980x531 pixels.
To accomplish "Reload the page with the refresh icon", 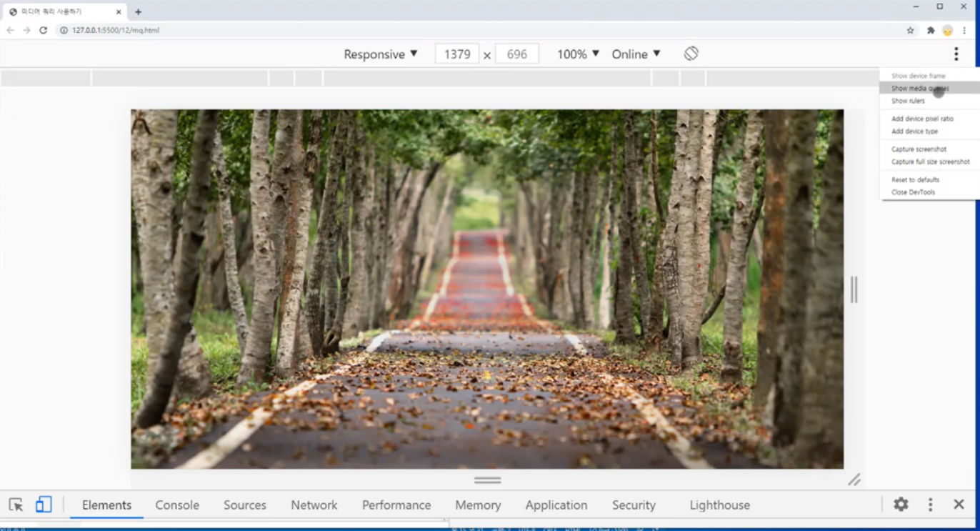I will (43, 30).
